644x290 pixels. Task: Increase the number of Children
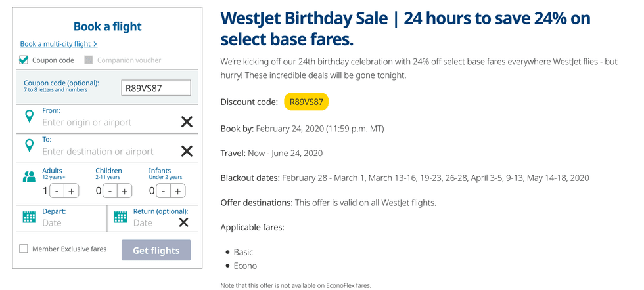tap(124, 191)
